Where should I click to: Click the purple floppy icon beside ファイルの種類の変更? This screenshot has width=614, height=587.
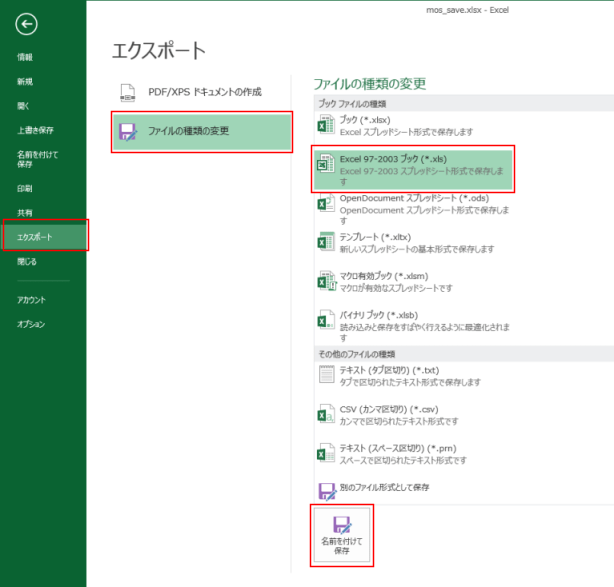click(128, 132)
